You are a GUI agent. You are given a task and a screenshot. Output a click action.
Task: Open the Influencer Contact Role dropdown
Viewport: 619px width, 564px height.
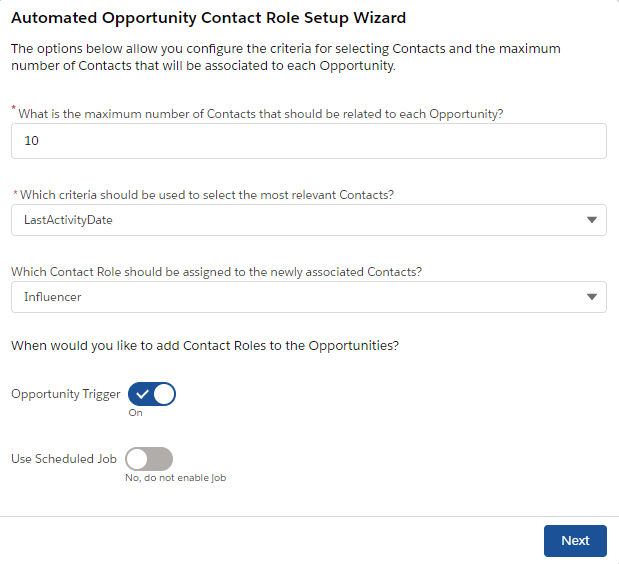tap(309, 297)
